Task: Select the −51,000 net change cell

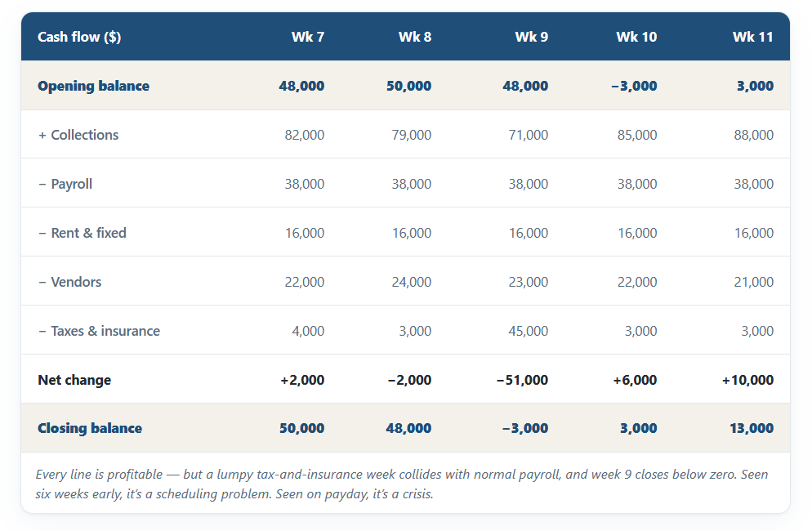Action: [x=522, y=380]
